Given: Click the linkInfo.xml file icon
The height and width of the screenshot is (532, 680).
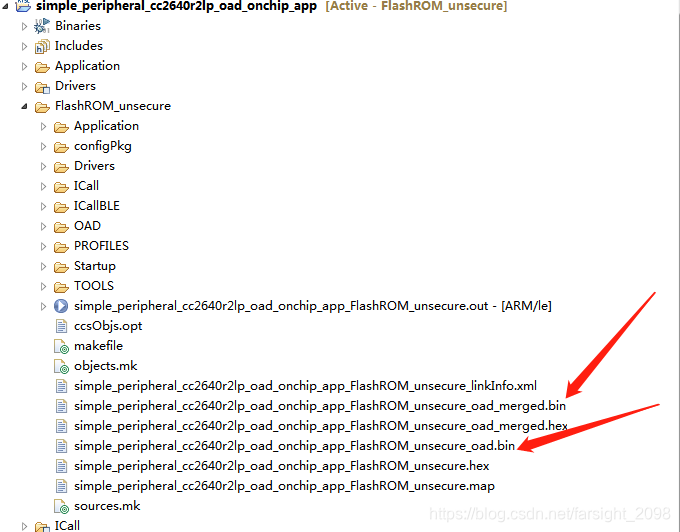Looking at the screenshot, I should coord(62,386).
